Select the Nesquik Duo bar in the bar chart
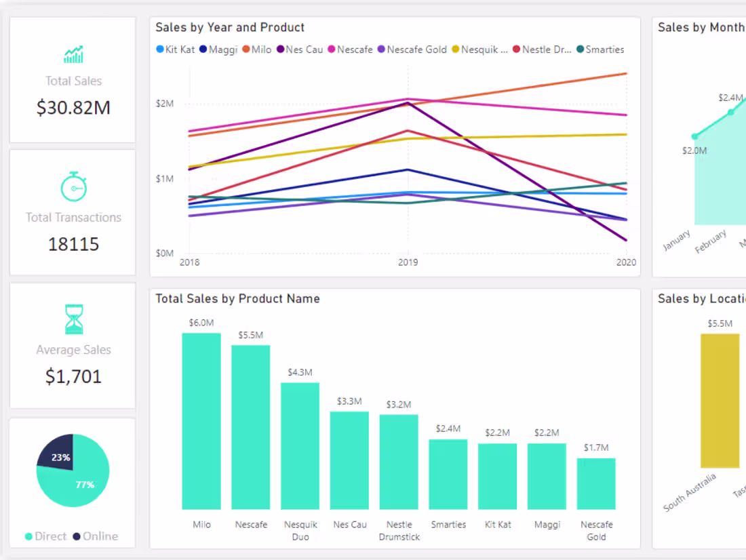 300,447
